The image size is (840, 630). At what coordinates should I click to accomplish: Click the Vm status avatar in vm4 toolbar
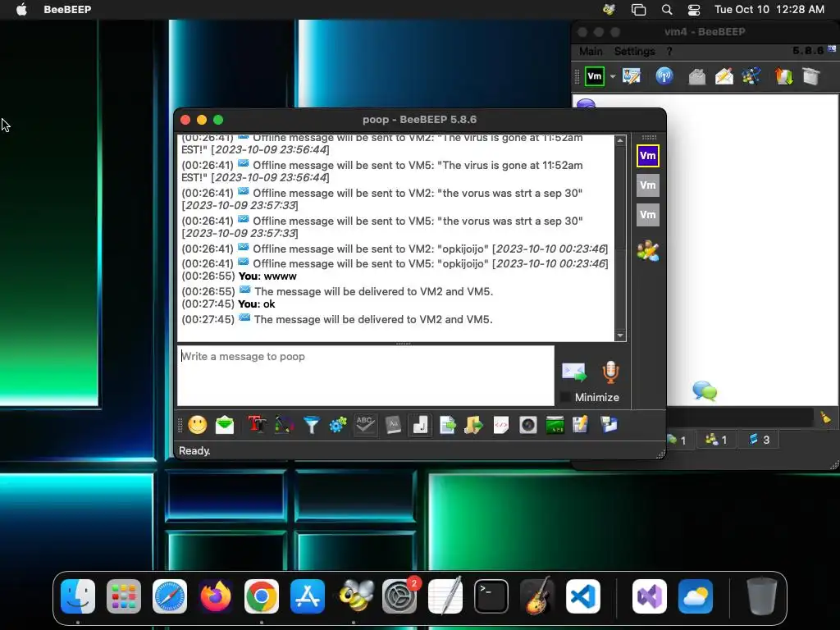[x=595, y=76]
